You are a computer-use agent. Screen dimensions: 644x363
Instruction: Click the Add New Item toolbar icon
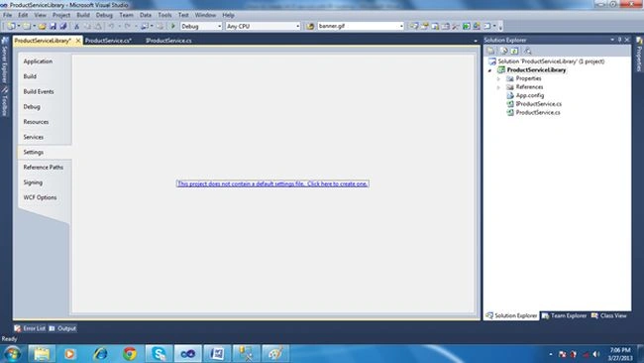click(27, 26)
